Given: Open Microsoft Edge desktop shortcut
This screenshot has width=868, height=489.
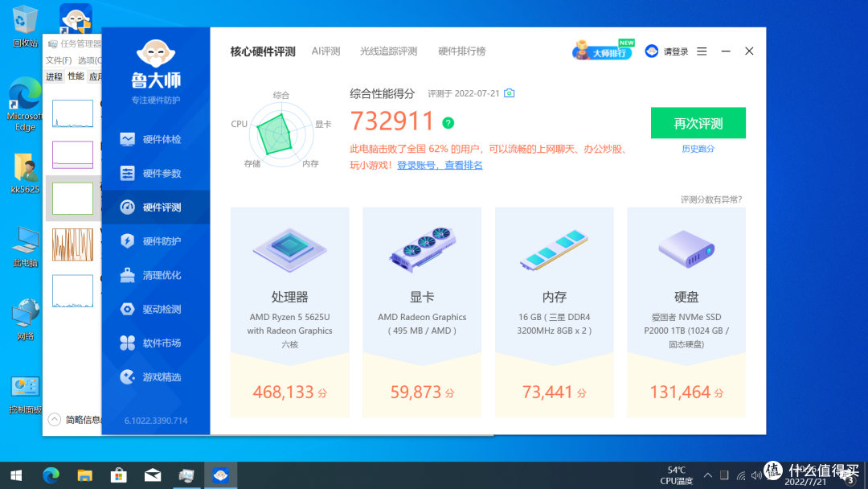Looking at the screenshot, I should (24, 105).
